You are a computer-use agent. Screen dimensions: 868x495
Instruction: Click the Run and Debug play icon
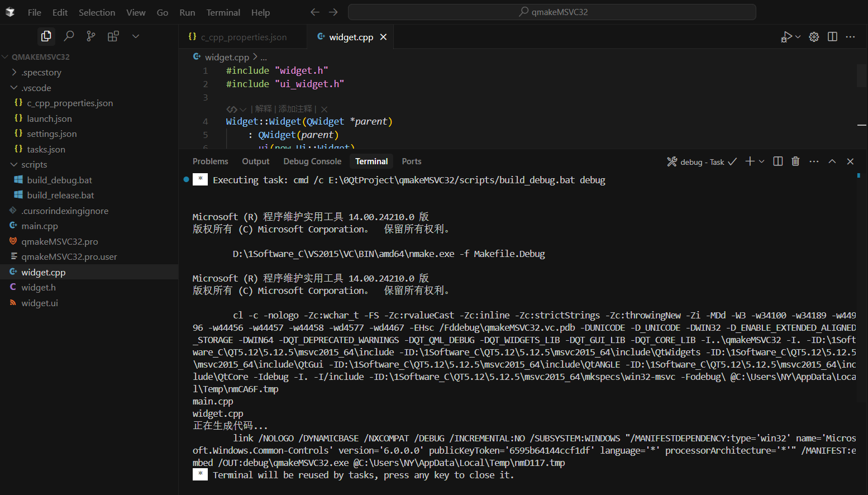point(786,36)
